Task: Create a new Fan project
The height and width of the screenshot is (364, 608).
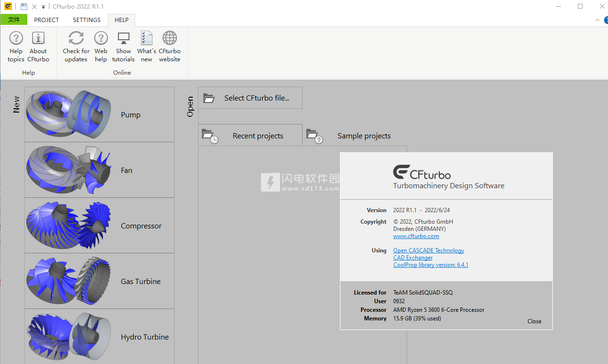Action: pos(99,170)
